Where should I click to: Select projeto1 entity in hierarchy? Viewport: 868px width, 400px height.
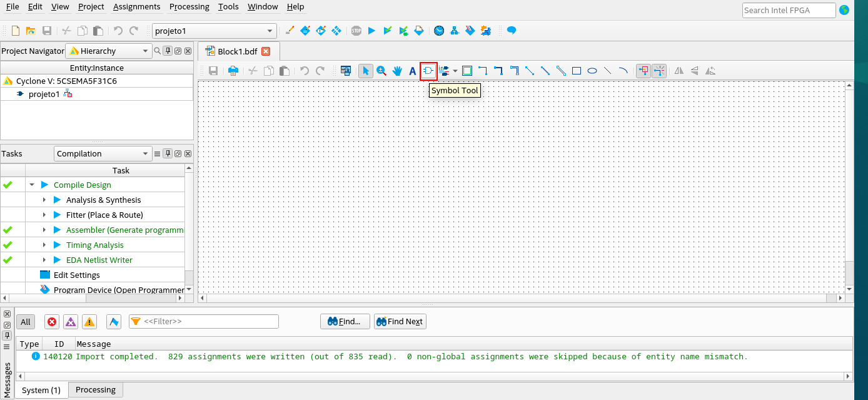pos(44,94)
